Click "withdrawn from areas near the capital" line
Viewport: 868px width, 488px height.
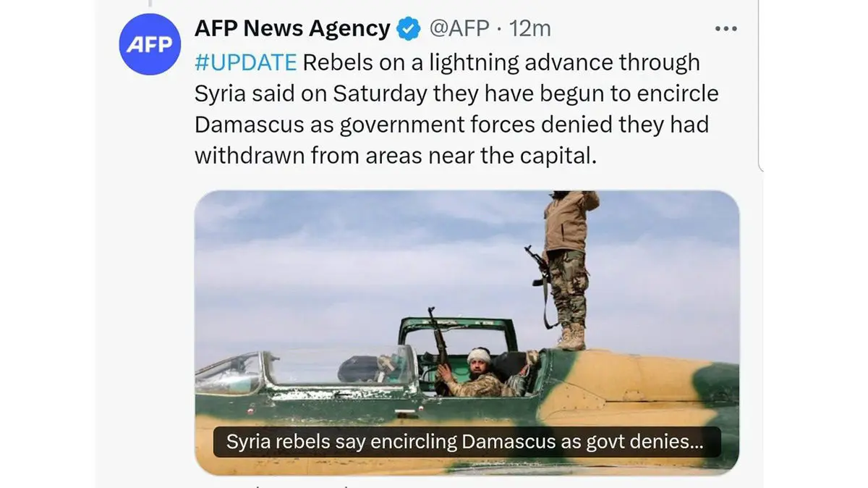click(x=396, y=156)
